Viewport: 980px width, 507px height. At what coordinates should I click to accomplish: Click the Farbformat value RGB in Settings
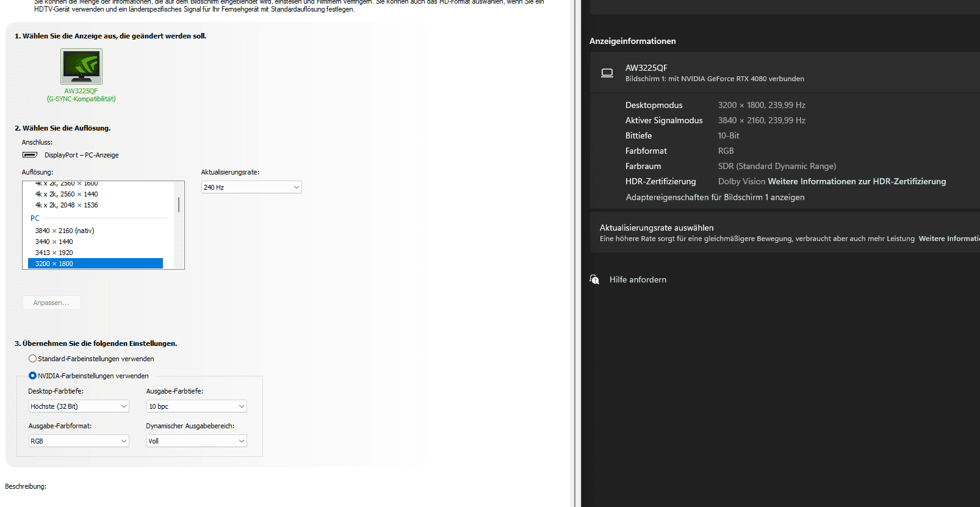(726, 151)
